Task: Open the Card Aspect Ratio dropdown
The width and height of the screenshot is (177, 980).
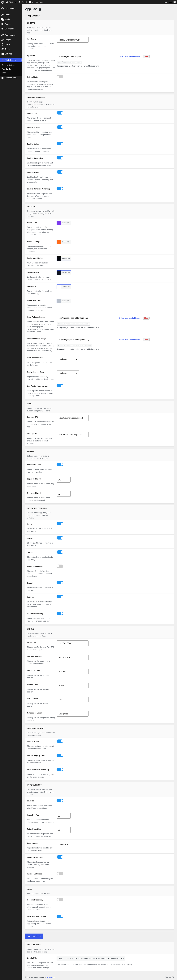Action: coord(68,359)
